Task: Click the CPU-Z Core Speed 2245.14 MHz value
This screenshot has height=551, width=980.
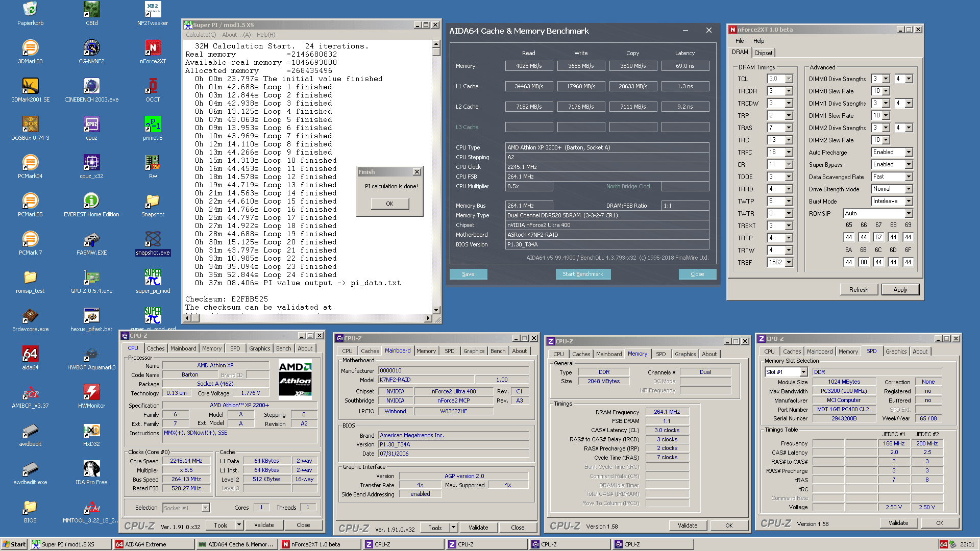Action: (x=186, y=461)
